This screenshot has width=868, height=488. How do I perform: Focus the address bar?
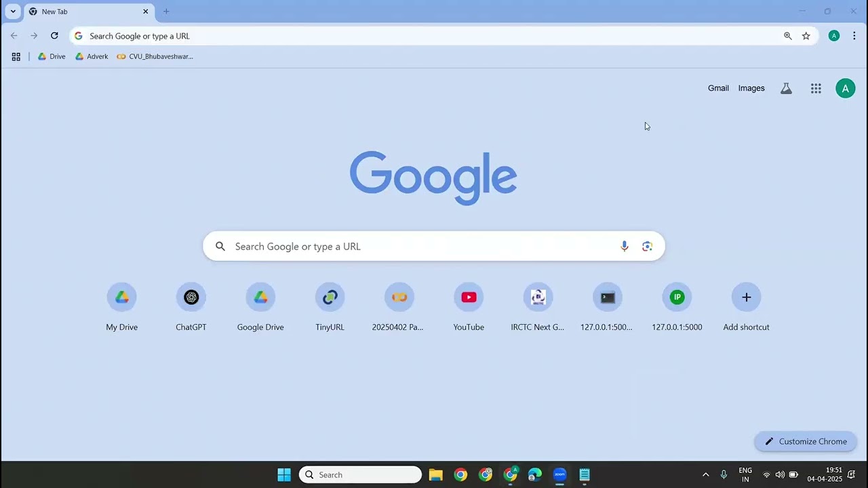(434, 36)
